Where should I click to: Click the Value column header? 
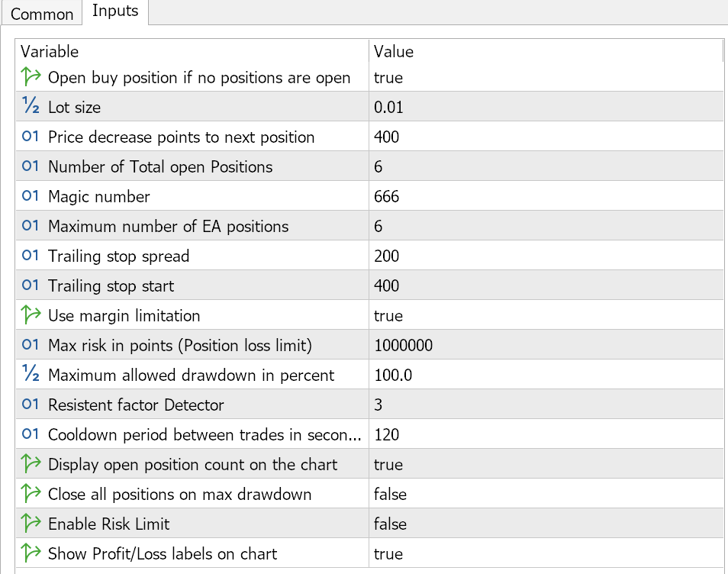pos(546,51)
